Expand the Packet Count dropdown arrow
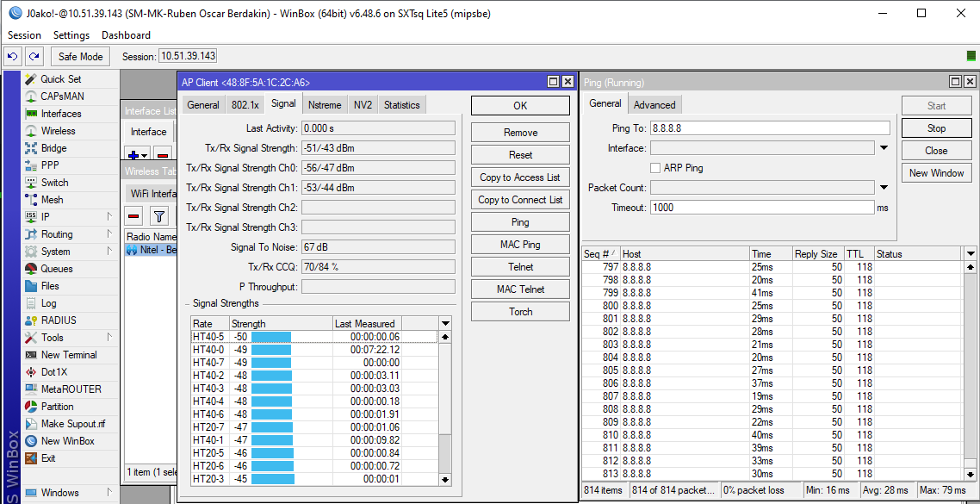Screen dimensions: 980x504 tap(883, 188)
